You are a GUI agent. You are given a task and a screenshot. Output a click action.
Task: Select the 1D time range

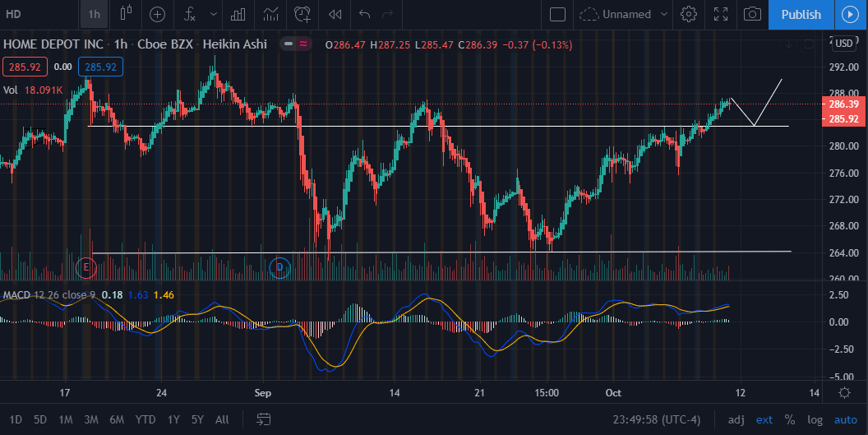[16, 419]
